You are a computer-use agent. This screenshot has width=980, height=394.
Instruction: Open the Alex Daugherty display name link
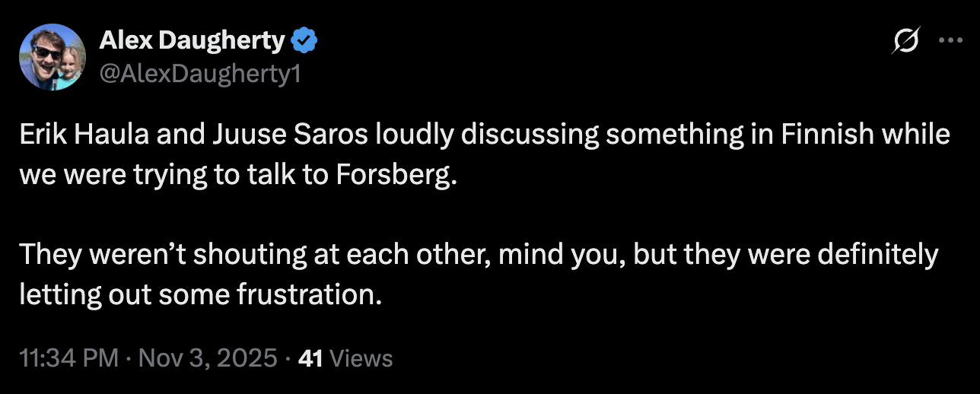pyautogui.click(x=192, y=41)
